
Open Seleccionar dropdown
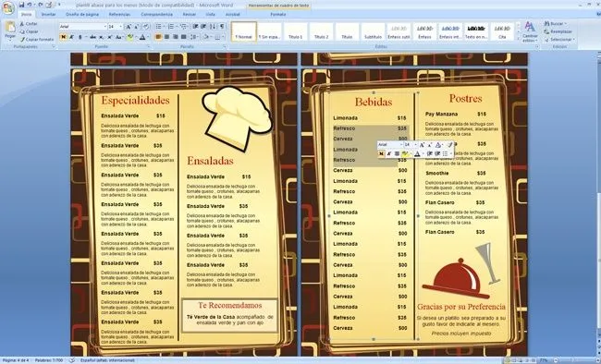pos(559,39)
